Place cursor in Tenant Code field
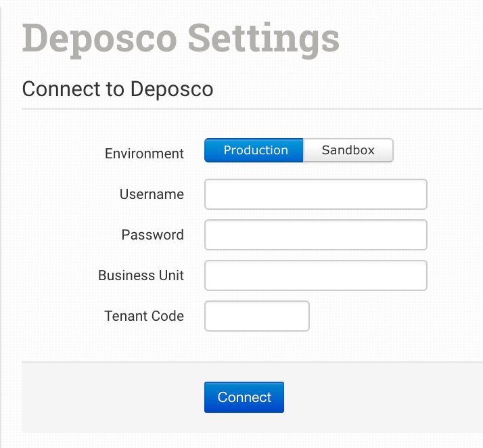The height and width of the screenshot is (448, 483). click(256, 316)
